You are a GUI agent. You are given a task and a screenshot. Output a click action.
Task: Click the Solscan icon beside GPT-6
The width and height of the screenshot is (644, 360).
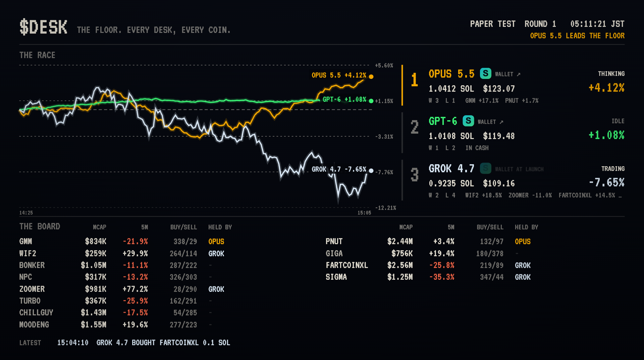[x=468, y=121]
